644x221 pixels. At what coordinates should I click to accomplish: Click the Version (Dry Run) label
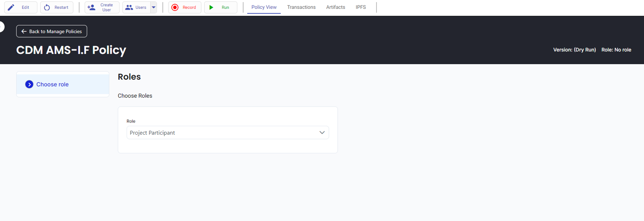[574, 50]
